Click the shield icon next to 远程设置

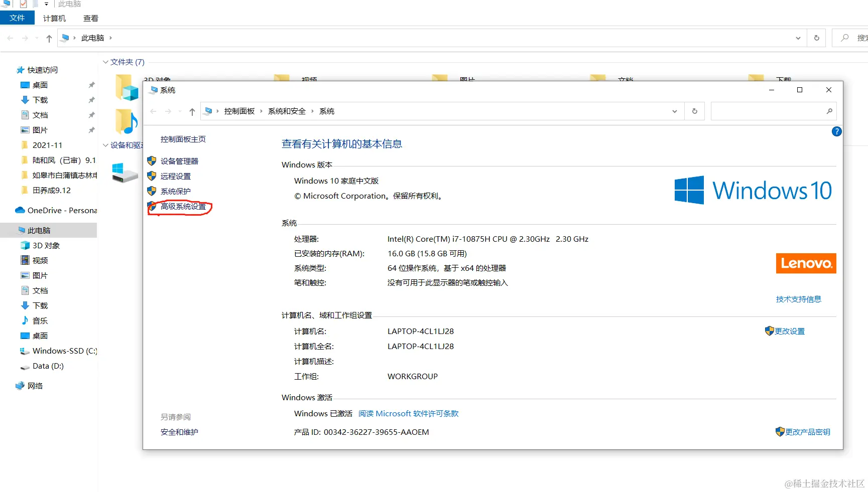152,176
